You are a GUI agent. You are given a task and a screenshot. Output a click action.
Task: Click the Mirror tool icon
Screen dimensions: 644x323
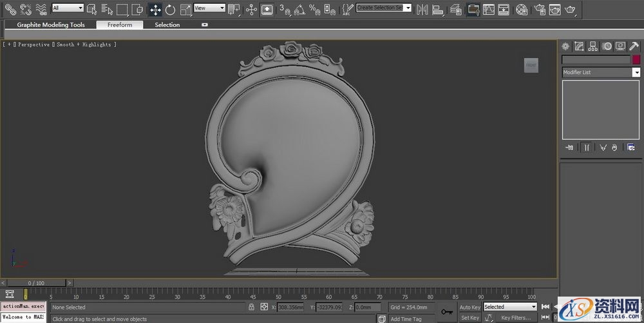[x=422, y=9]
